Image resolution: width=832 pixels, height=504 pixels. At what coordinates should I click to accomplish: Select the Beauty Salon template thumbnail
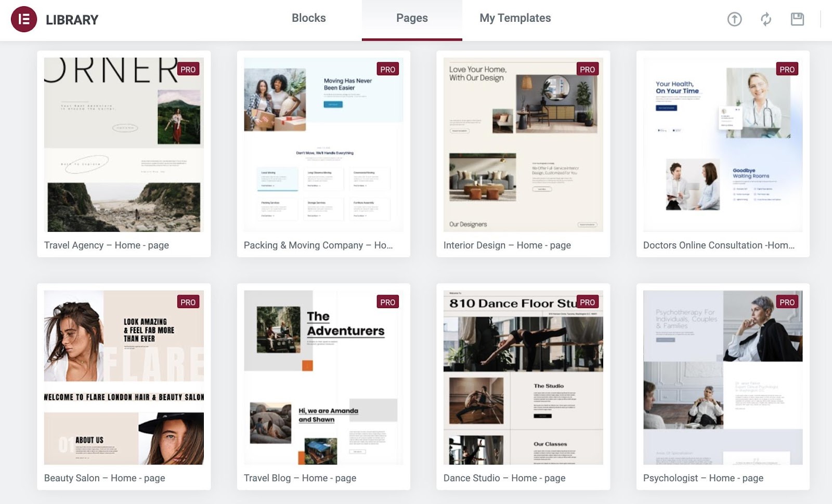coord(124,379)
